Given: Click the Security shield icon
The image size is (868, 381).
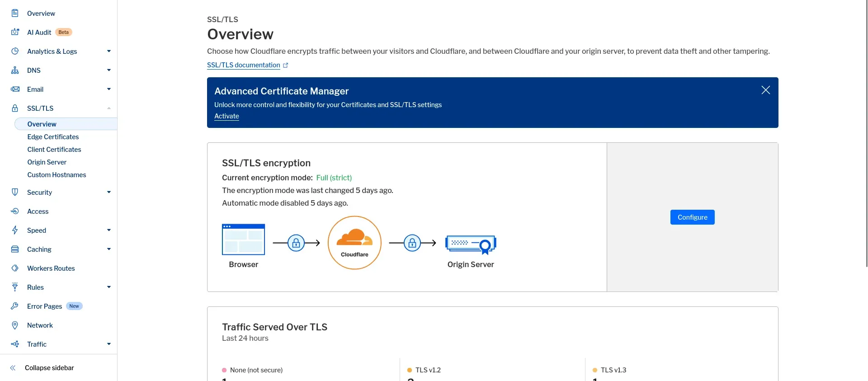Looking at the screenshot, I should point(15,192).
